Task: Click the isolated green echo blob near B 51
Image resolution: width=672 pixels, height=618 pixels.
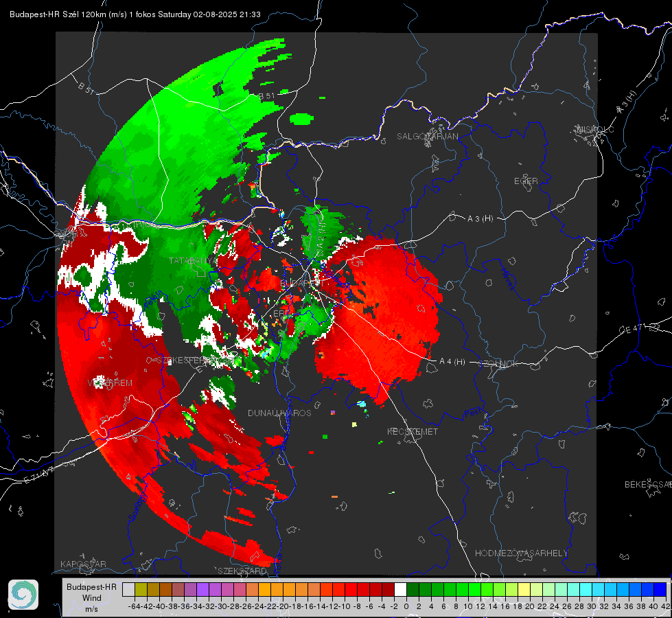Action: 302,119
